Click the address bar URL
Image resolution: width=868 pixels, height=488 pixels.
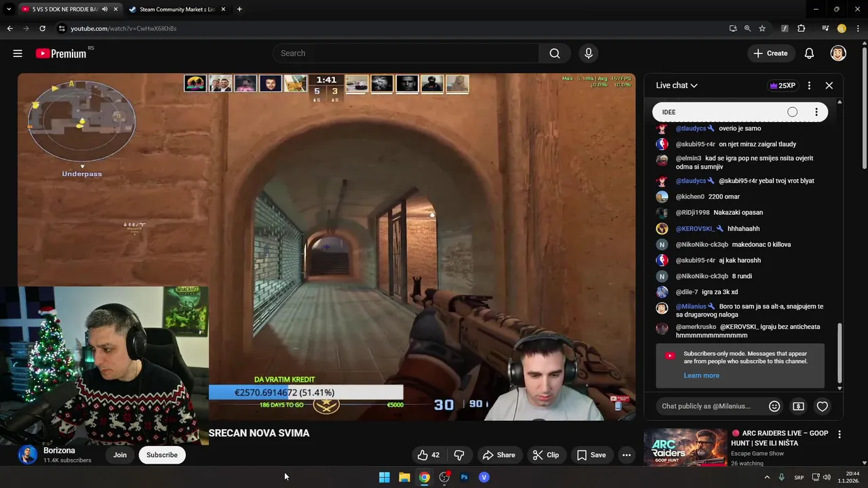coord(123,28)
